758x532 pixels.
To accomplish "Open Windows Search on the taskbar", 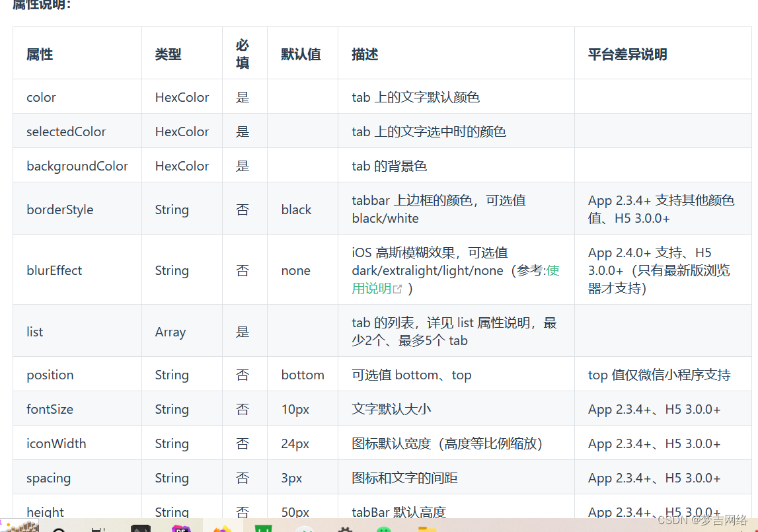I will click(x=59, y=529).
